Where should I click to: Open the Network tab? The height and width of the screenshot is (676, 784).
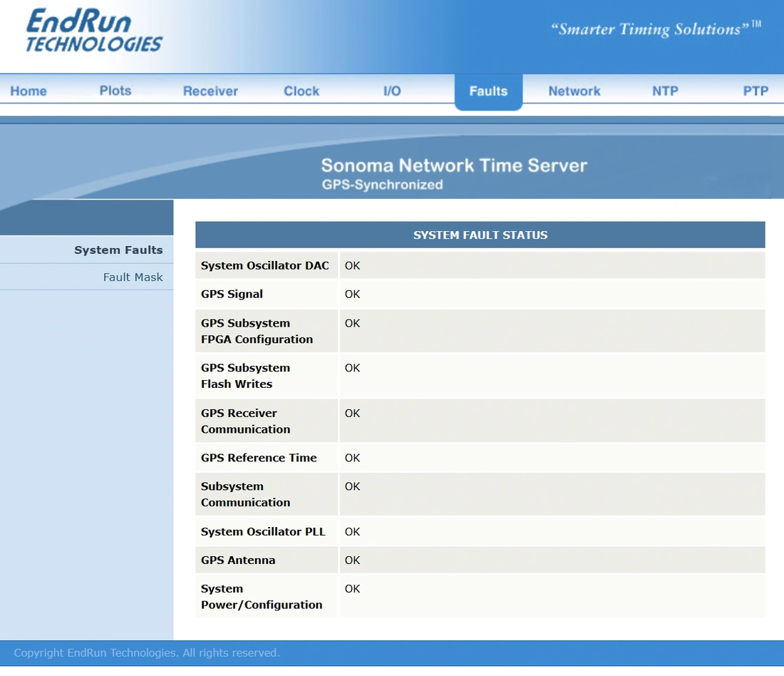tap(574, 91)
